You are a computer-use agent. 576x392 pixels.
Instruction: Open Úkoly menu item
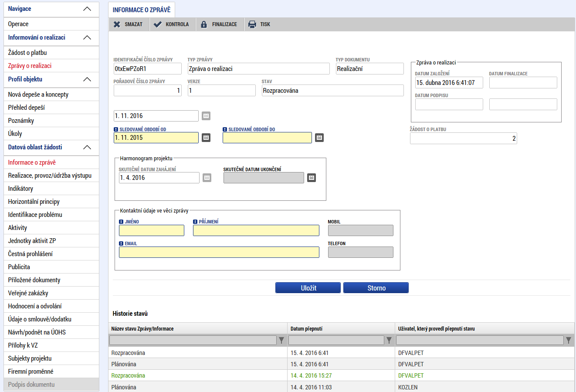pyautogui.click(x=51, y=134)
